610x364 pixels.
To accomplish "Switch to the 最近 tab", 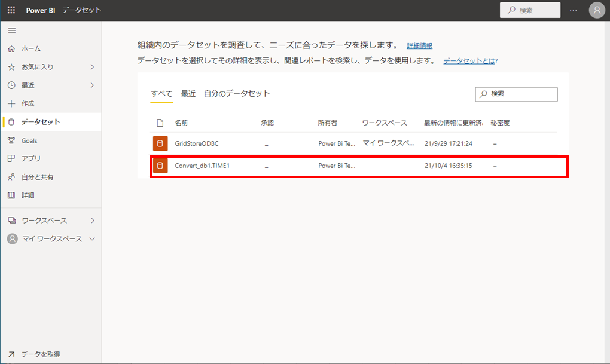I will tap(188, 94).
